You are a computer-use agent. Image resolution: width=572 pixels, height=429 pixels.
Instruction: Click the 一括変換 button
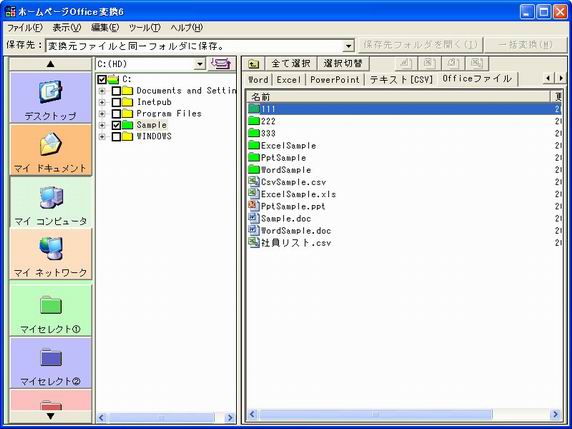coord(525,45)
